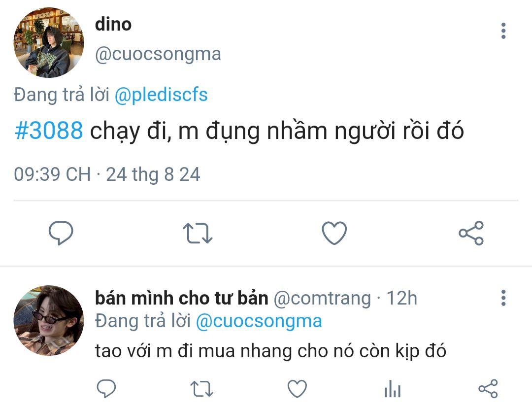Like the @comtrang reply

point(297,388)
